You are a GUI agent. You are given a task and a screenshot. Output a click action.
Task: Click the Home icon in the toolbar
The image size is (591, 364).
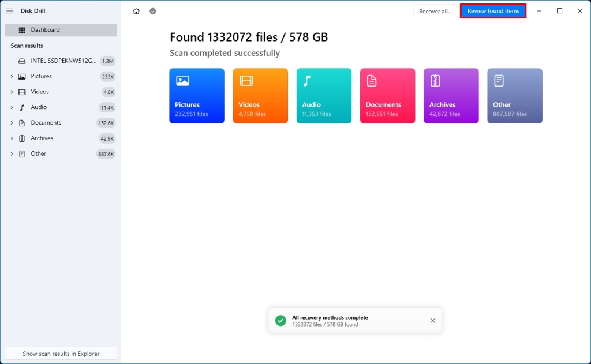coord(136,10)
